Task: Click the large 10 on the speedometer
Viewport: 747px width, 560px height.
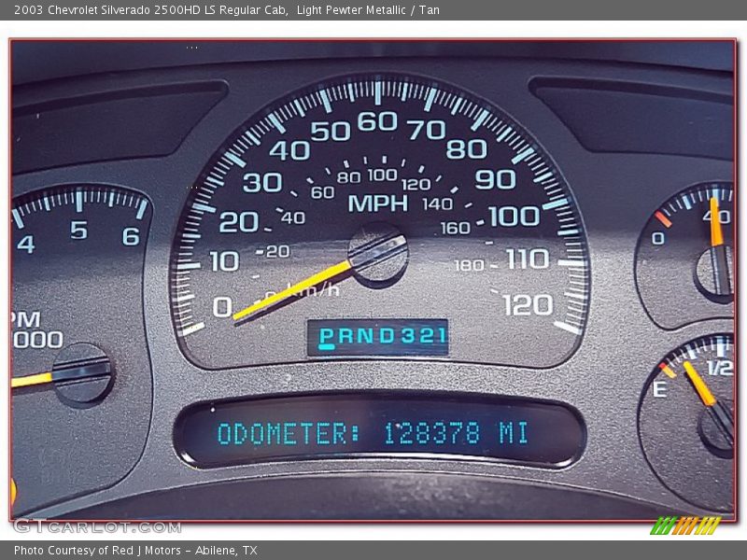Action: click(x=224, y=261)
